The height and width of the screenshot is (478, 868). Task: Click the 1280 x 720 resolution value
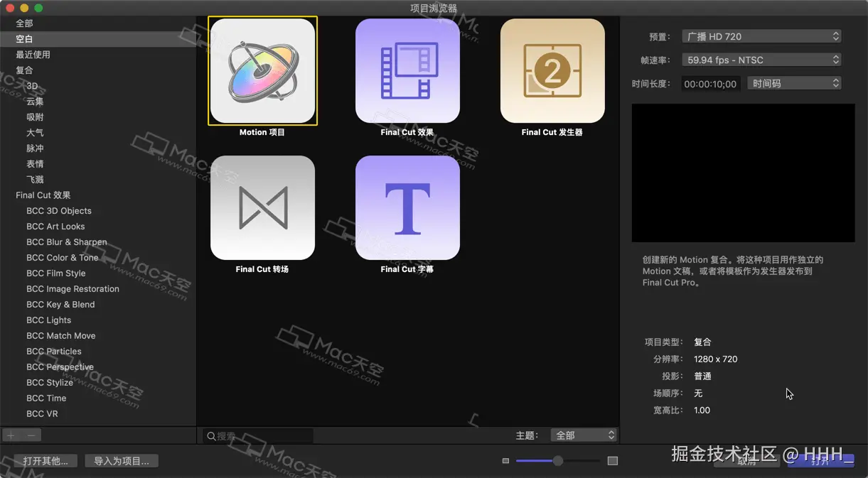(x=715, y=359)
